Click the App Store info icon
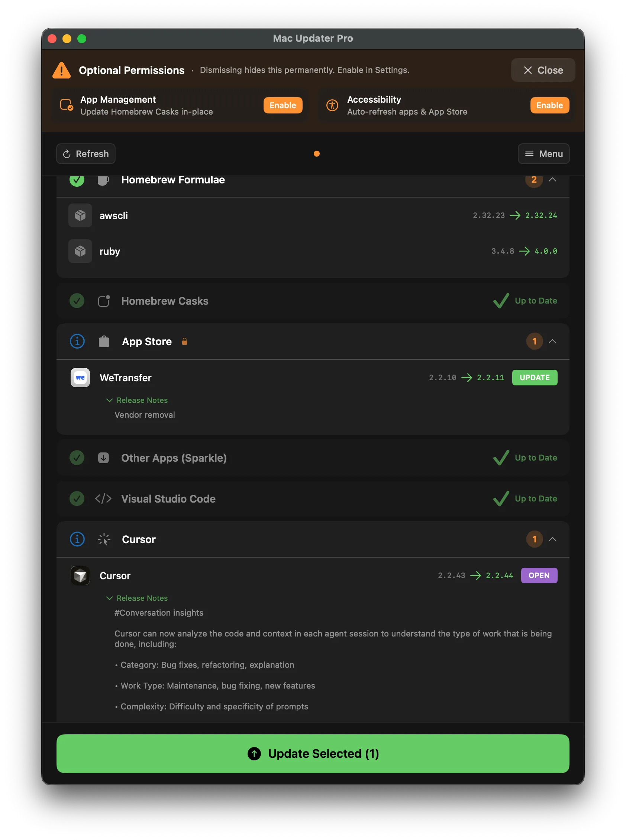 [x=77, y=342]
